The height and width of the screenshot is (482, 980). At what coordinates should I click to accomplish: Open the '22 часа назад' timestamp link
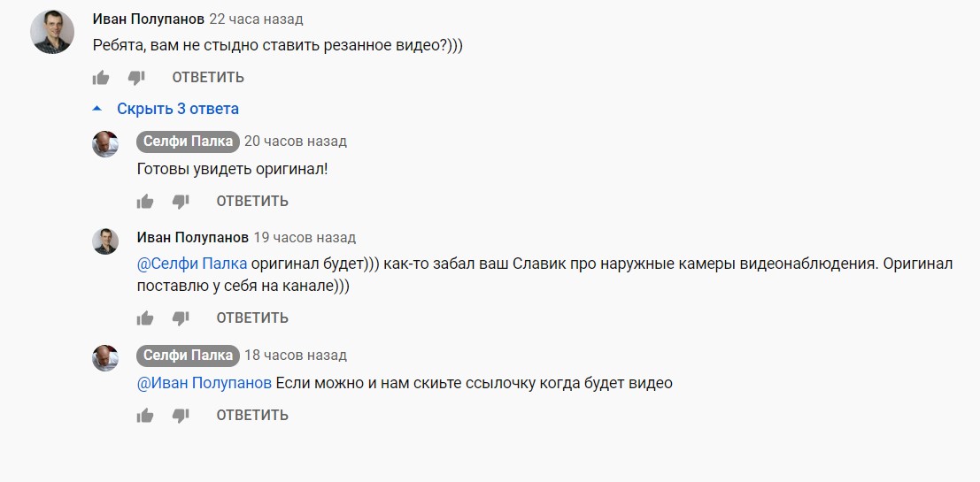(x=256, y=19)
